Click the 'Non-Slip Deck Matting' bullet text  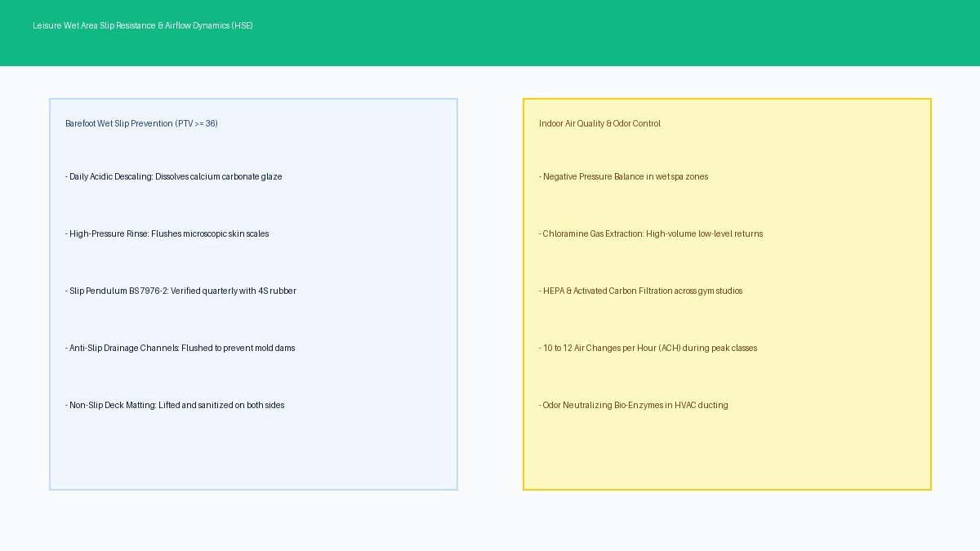175,405
